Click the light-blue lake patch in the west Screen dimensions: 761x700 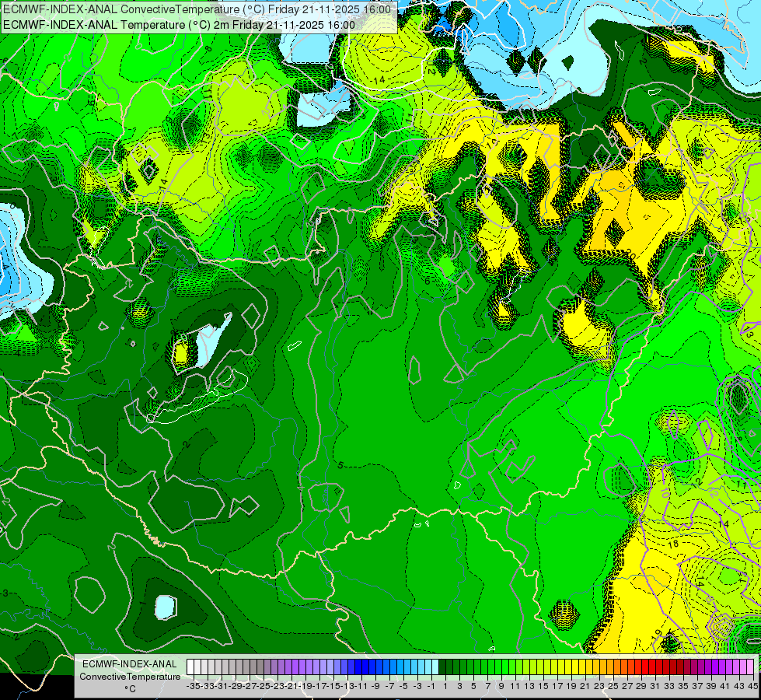point(212,340)
